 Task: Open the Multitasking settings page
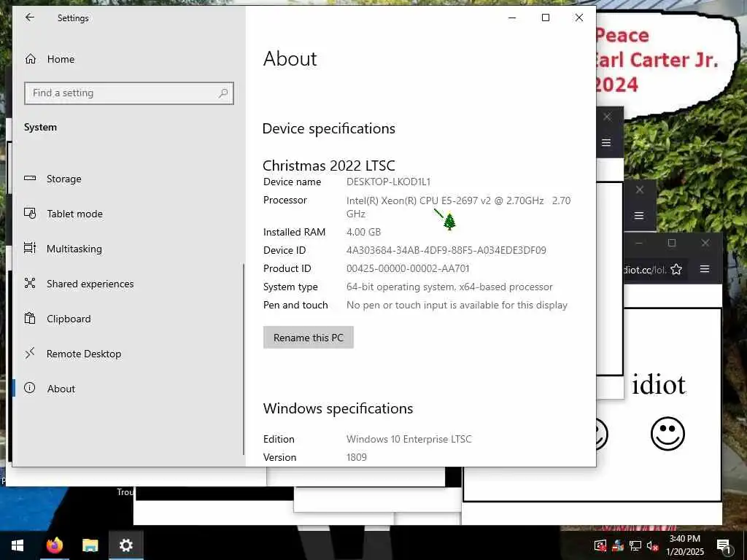click(x=128, y=249)
